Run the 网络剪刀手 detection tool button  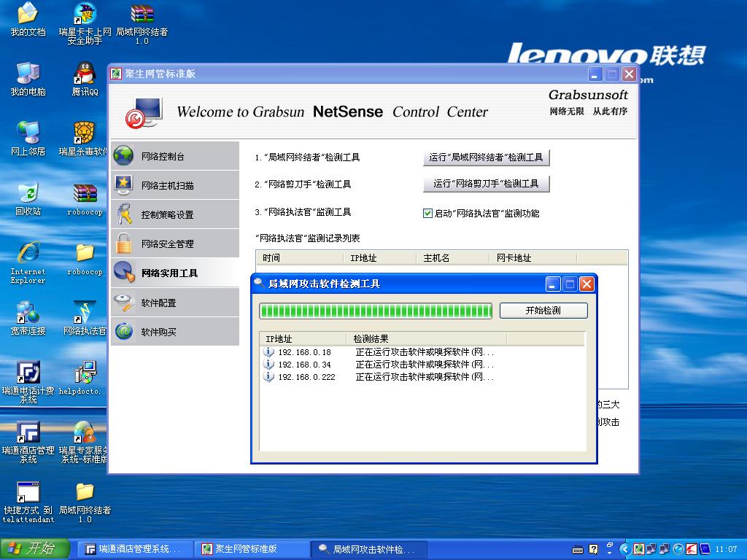tap(486, 184)
